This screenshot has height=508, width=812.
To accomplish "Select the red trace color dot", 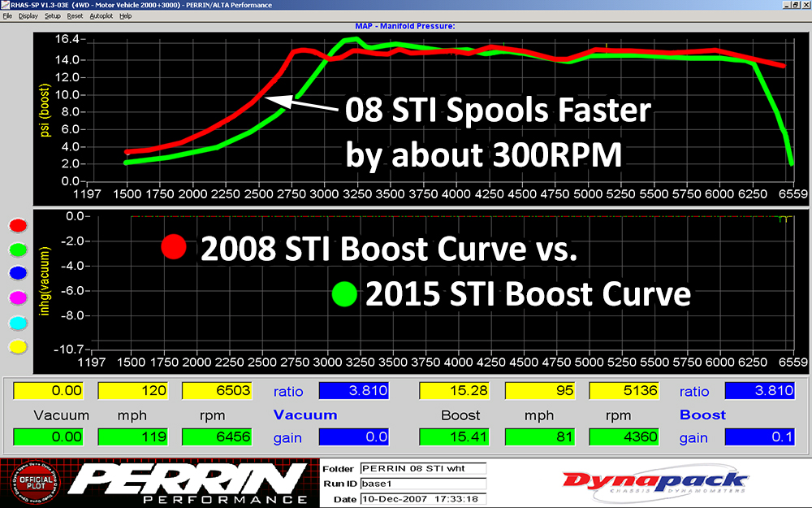I will click(18, 225).
